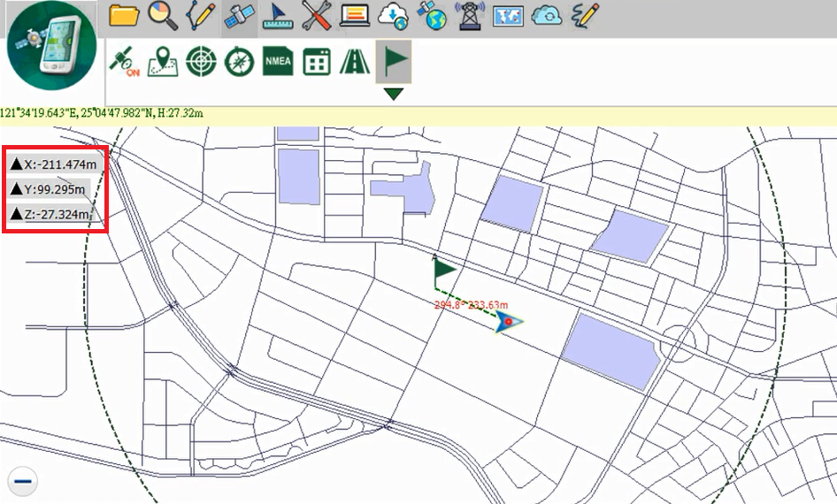
Task: Expand the dropdown arrow under flag tool
Action: click(394, 93)
